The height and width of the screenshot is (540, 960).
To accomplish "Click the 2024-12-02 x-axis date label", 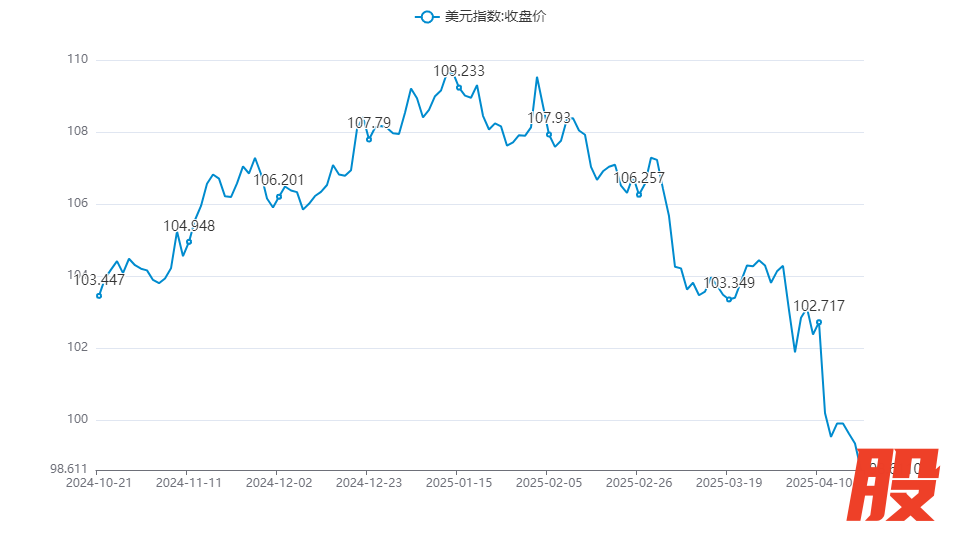I will pos(279,482).
